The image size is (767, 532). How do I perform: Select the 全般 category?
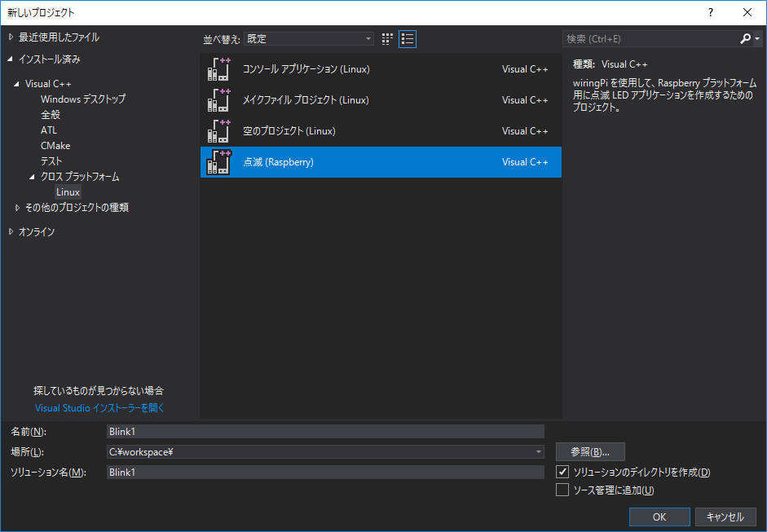[51, 115]
